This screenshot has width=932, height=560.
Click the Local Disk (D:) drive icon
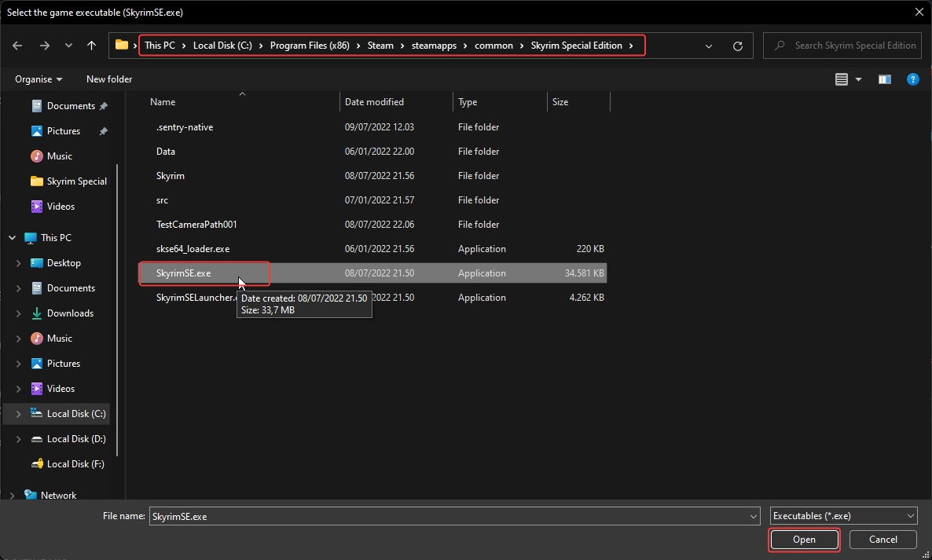click(x=37, y=439)
